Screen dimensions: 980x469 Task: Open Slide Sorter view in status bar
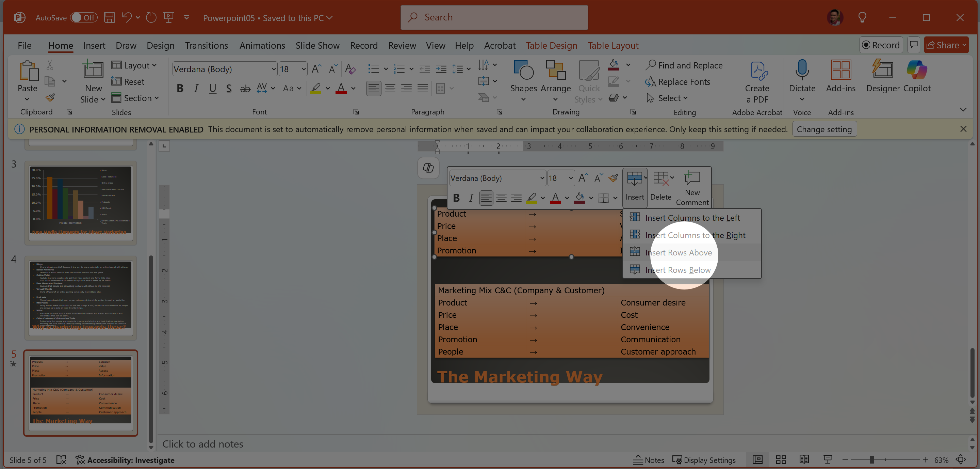pos(781,459)
